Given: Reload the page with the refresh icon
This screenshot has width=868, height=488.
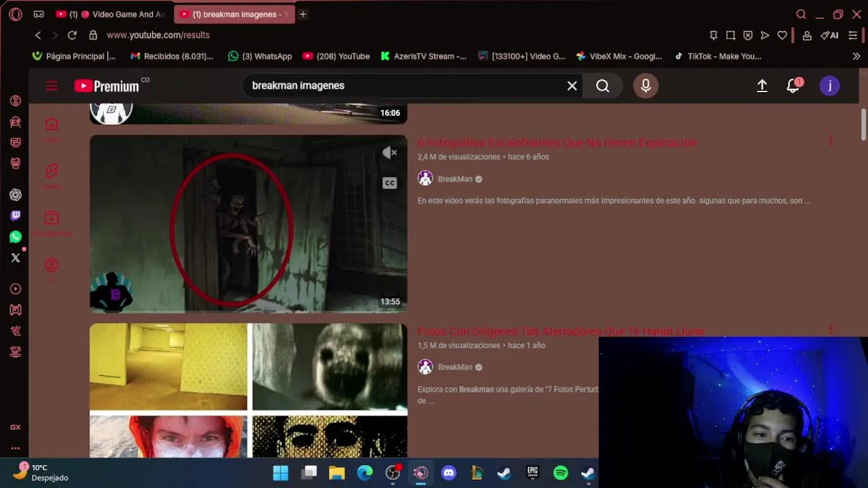Looking at the screenshot, I should tap(72, 35).
